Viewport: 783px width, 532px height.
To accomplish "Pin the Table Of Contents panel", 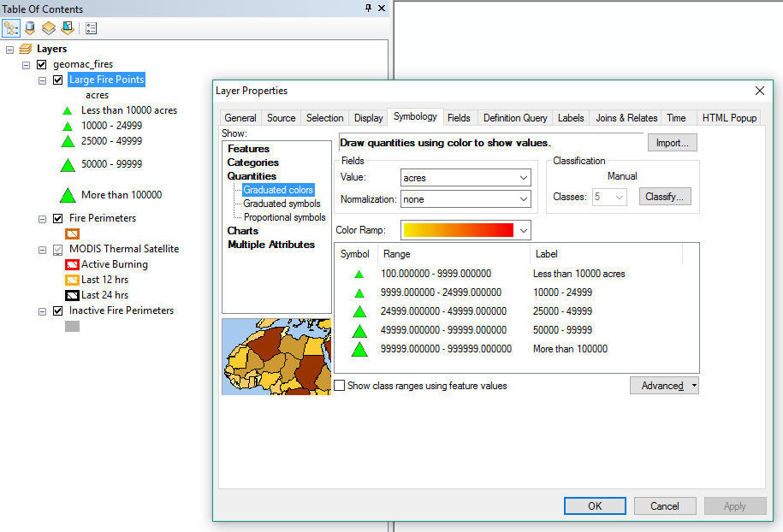I will click(368, 8).
